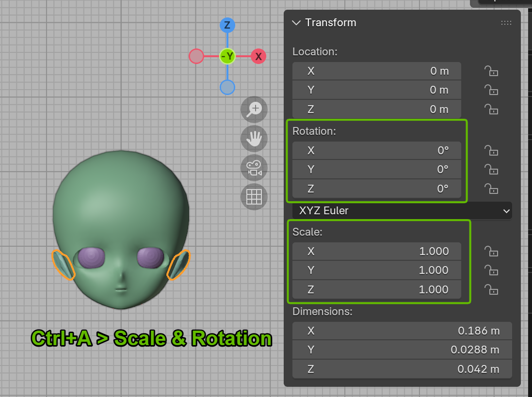
Task: Click the green -Y axis gizmo circle
Action: (x=227, y=56)
